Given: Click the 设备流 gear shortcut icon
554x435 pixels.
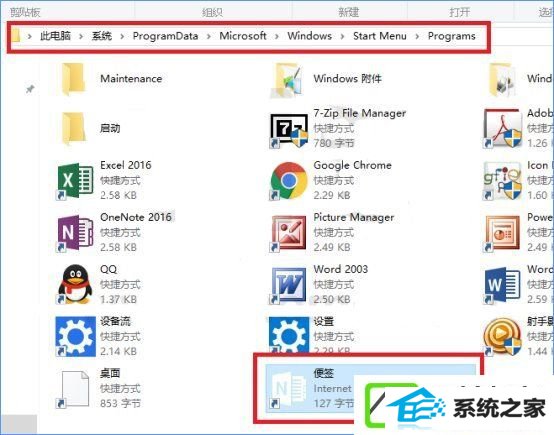Looking at the screenshot, I should tap(75, 336).
